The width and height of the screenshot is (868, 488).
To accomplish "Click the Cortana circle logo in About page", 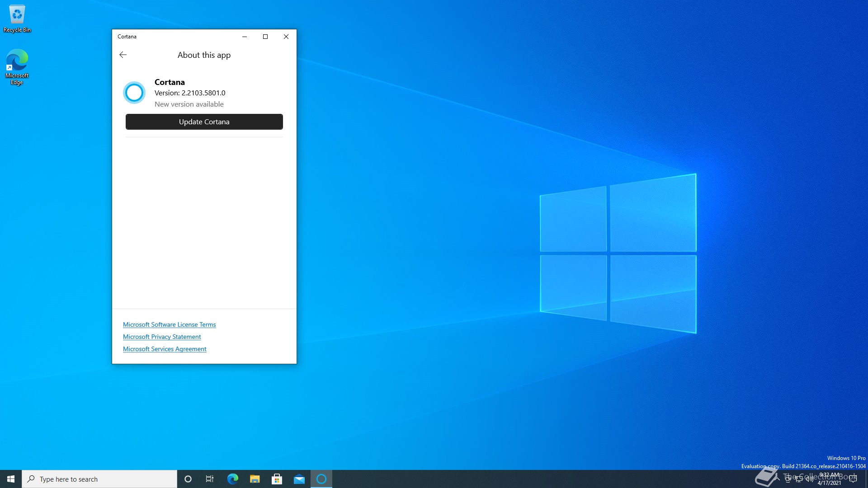I will pos(134,93).
